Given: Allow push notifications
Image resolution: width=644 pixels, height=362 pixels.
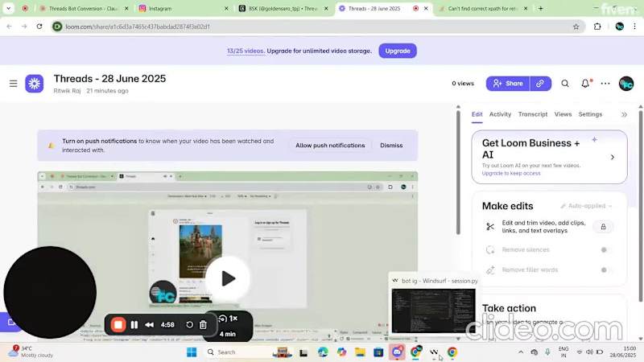Looking at the screenshot, I should click(330, 146).
